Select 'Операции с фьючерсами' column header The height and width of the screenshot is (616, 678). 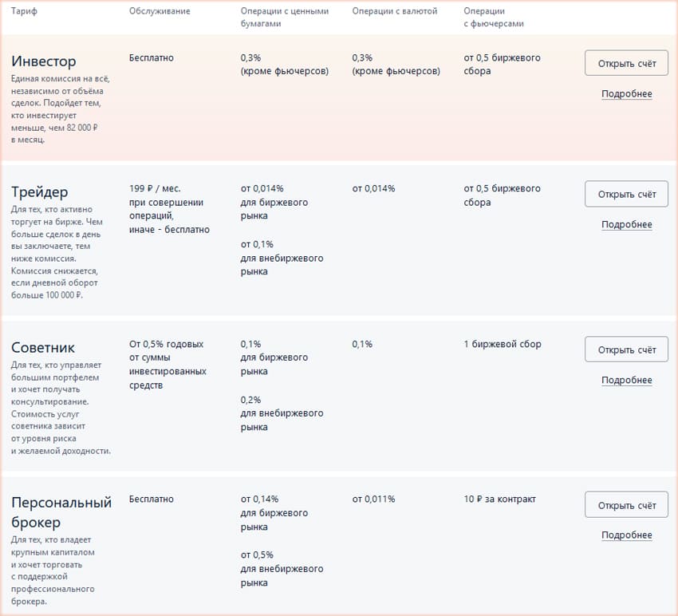pyautogui.click(x=493, y=18)
